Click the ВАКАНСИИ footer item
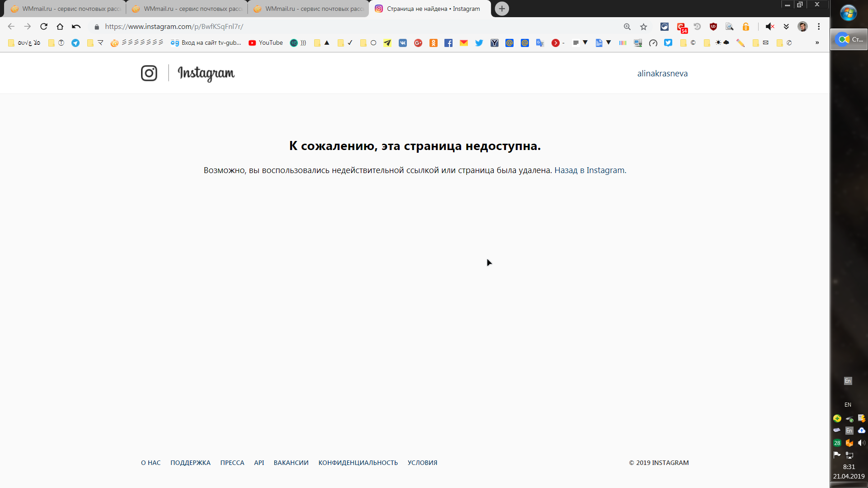868x488 pixels. 292,462
